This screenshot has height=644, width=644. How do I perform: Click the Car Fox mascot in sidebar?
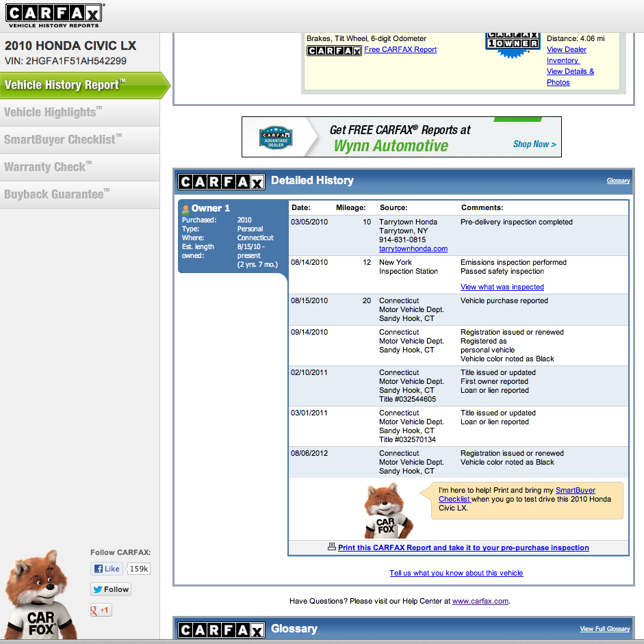click(x=40, y=595)
